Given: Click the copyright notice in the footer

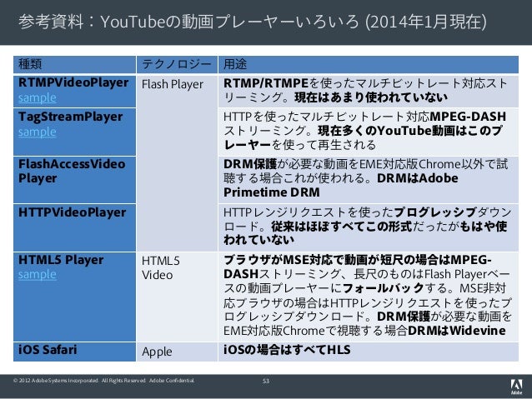Looking at the screenshot, I should (104, 381).
